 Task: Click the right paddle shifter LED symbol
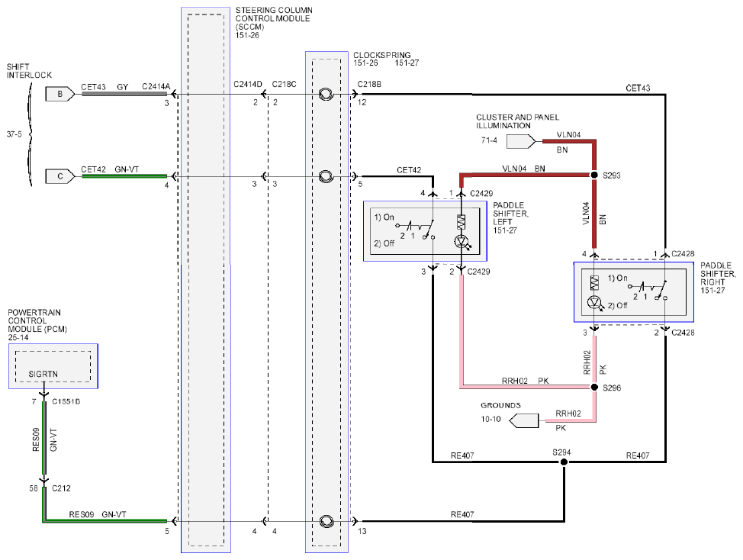point(595,302)
